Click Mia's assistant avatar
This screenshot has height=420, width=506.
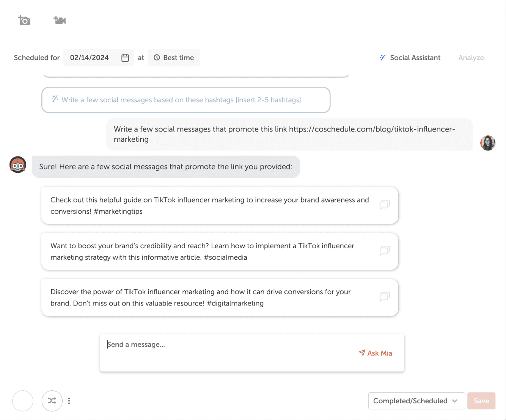(18, 165)
